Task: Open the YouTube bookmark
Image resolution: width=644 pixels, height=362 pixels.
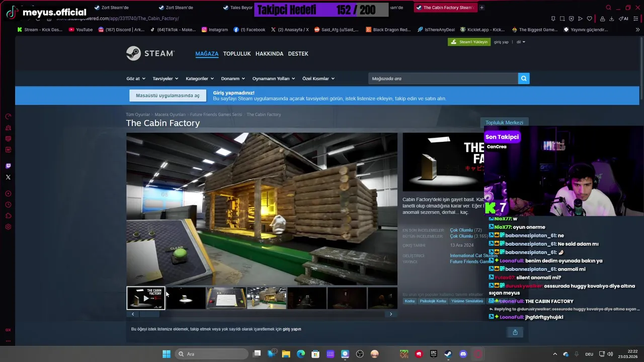Action: point(80,30)
